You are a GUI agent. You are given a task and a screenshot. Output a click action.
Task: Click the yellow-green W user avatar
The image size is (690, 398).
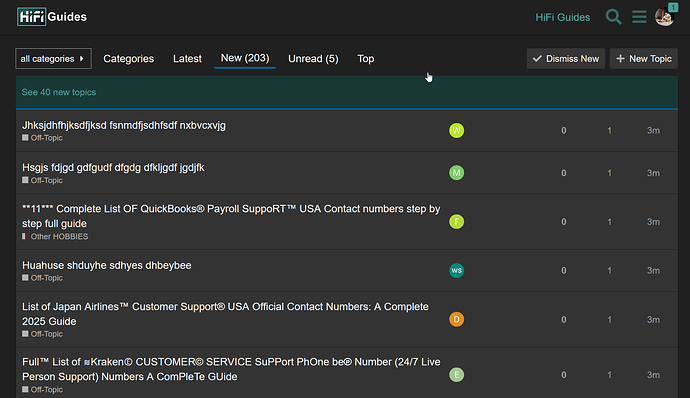pyautogui.click(x=456, y=131)
